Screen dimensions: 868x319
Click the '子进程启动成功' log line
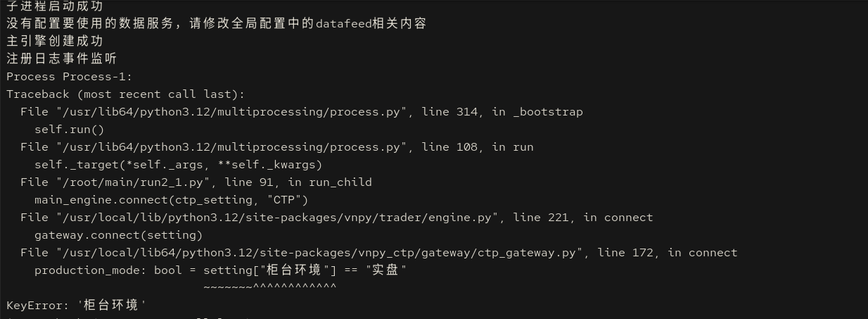point(54,6)
